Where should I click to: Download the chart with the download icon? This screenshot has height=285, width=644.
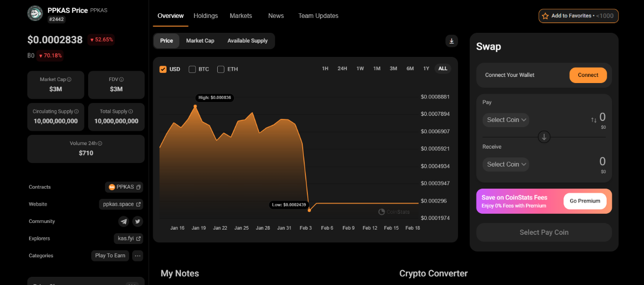451,41
